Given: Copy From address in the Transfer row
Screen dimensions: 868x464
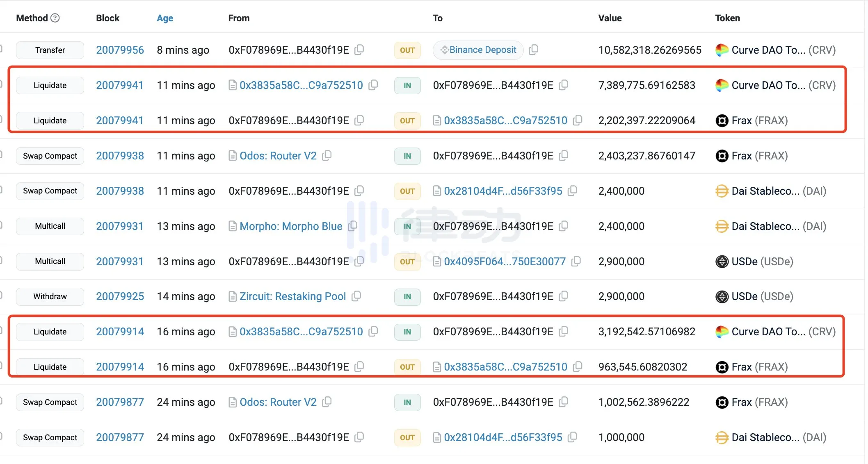Looking at the screenshot, I should pyautogui.click(x=359, y=50).
